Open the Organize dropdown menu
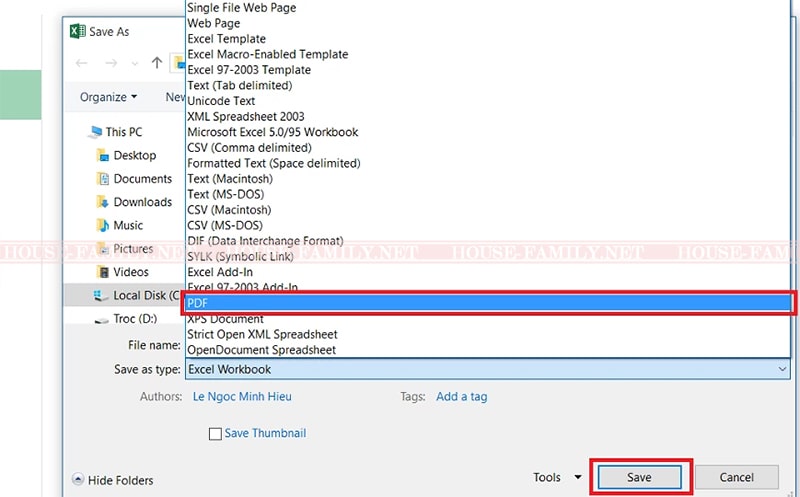The width and height of the screenshot is (800, 497). click(x=108, y=97)
